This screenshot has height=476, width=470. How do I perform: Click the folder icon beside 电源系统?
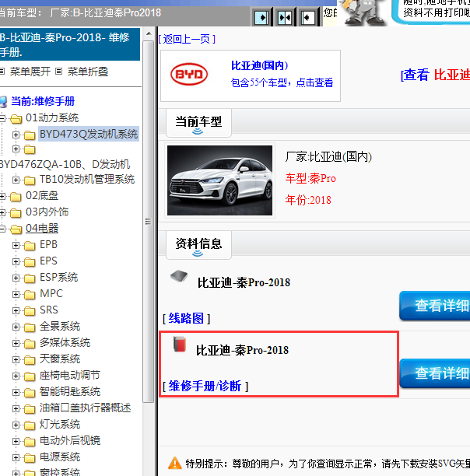click(x=30, y=458)
